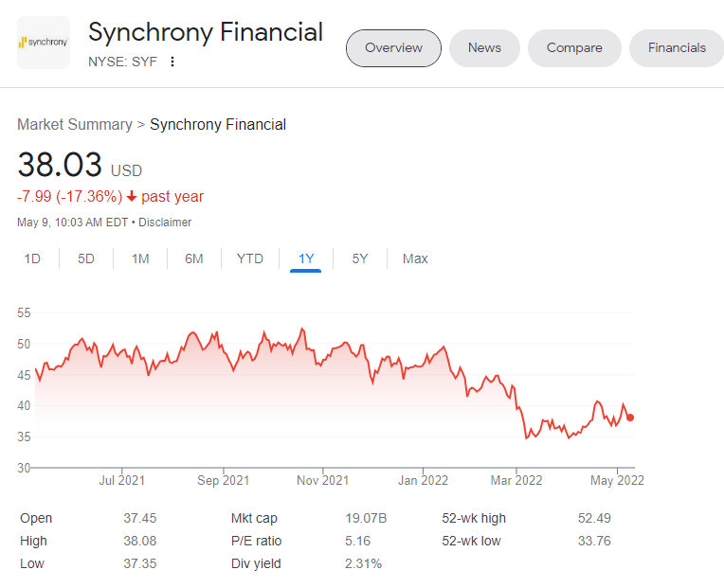Click the P/E ratio value 5.16
This screenshot has width=724, height=588.
tap(358, 541)
